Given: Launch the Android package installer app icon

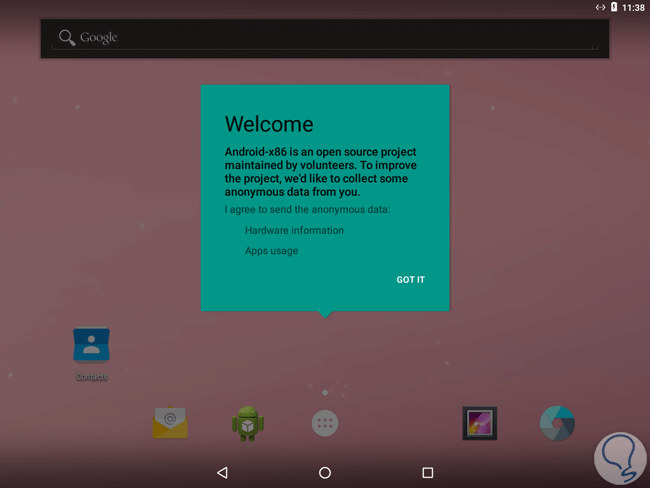Looking at the screenshot, I should [247, 423].
